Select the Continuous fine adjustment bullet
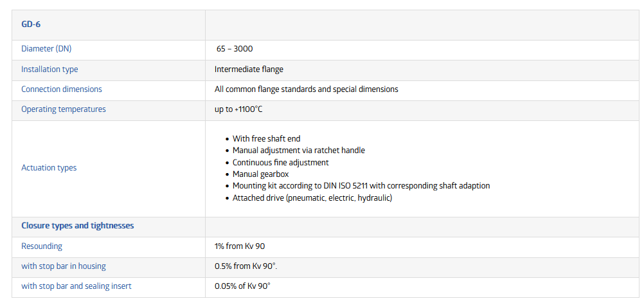Screen dimensions: 644x303 click(280, 162)
